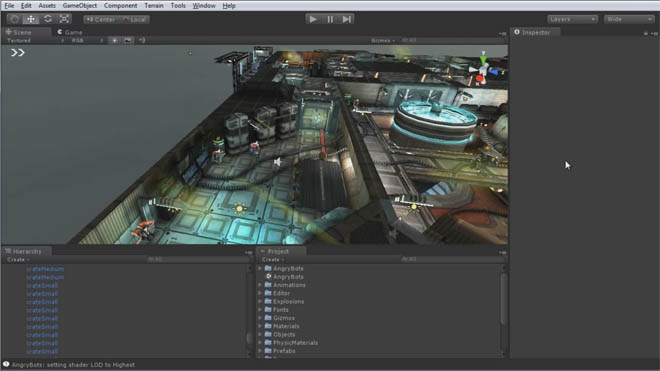Select the Hand view tool

point(14,19)
